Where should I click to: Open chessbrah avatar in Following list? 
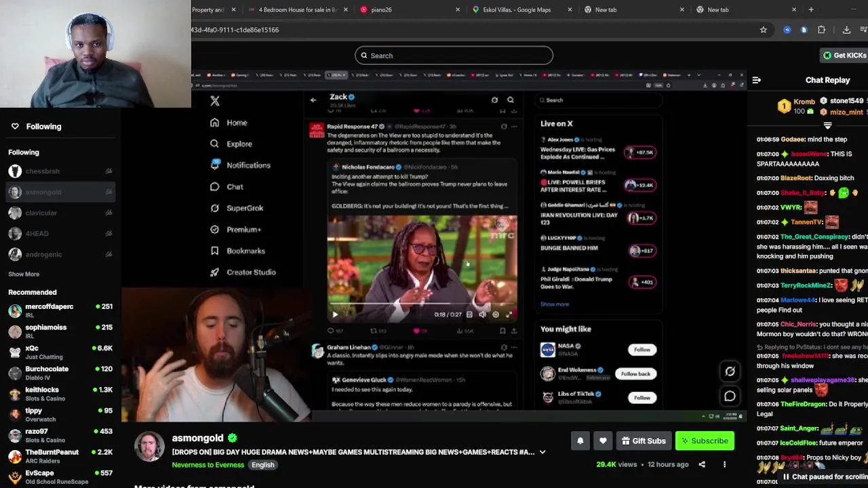pos(15,171)
